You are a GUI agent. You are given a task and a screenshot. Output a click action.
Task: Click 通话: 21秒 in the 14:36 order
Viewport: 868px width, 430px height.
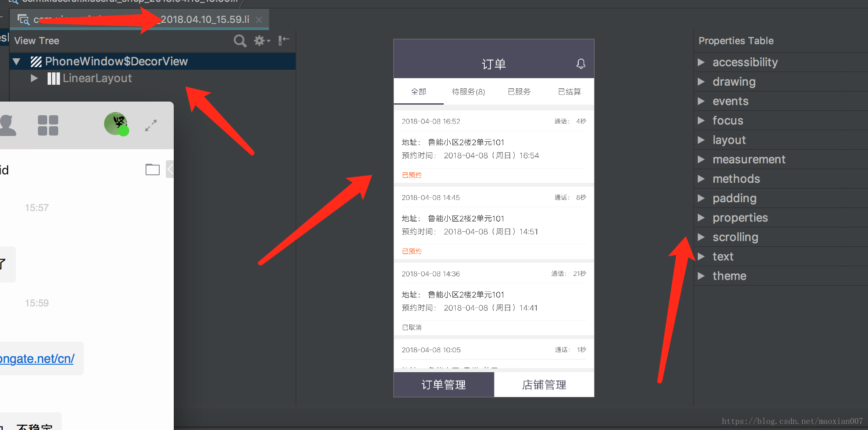click(569, 274)
